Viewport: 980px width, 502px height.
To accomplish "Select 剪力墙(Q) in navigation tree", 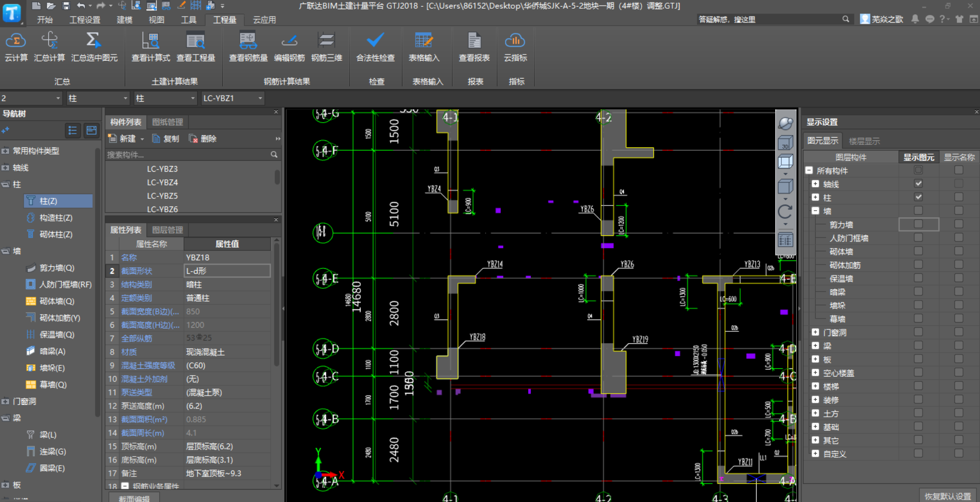I will point(57,268).
